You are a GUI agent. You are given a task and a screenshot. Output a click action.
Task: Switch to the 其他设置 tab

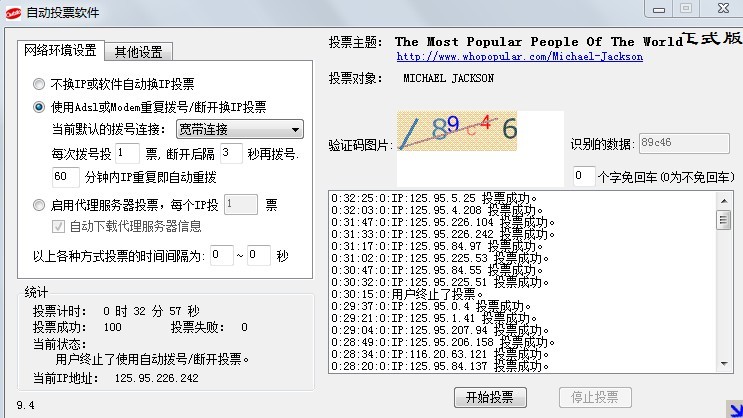coord(140,52)
